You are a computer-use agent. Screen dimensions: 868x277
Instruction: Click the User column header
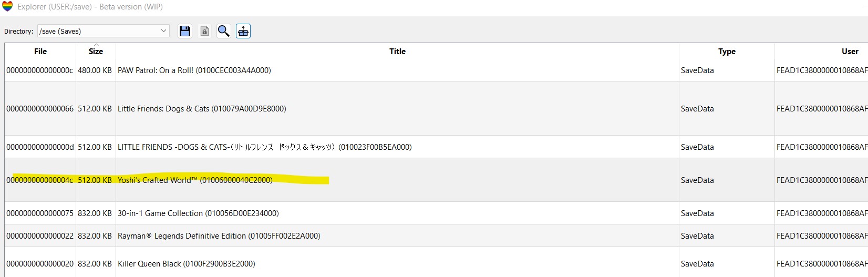[821, 51]
